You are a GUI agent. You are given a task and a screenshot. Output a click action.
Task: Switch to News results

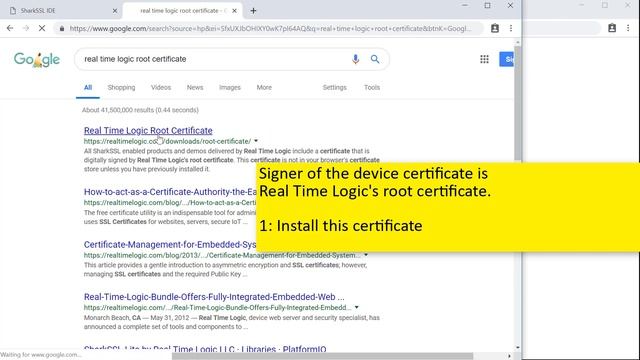pyautogui.click(x=195, y=87)
